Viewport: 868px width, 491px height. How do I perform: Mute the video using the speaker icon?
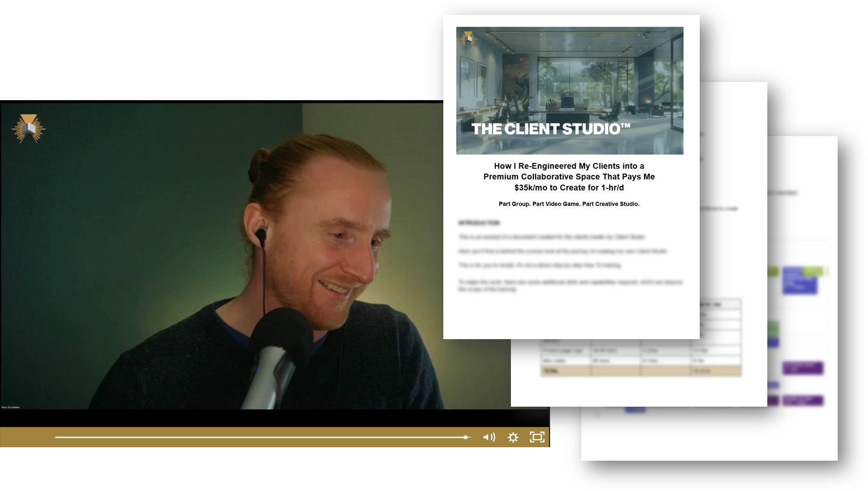coord(489,437)
